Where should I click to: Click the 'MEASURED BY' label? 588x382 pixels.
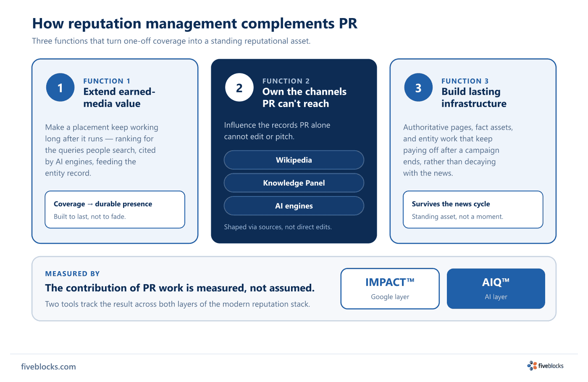tap(73, 274)
